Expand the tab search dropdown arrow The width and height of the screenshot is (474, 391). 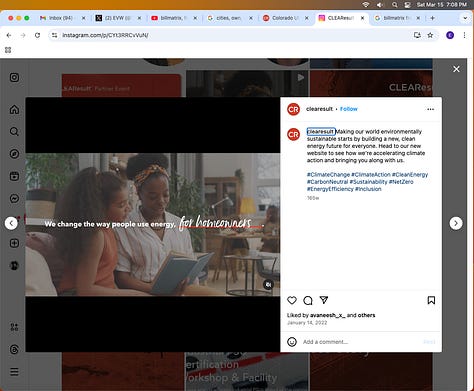[x=465, y=18]
